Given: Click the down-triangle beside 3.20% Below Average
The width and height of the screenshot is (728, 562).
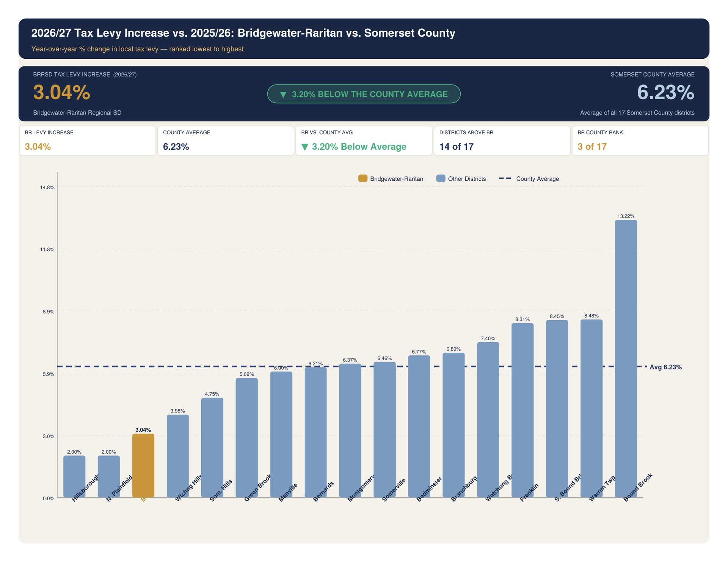Looking at the screenshot, I should [304, 147].
